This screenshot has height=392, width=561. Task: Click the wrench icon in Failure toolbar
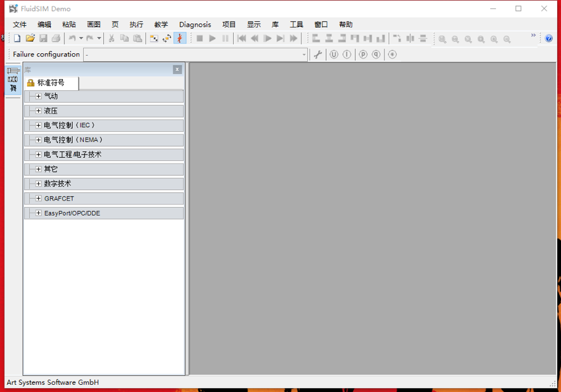tap(318, 55)
